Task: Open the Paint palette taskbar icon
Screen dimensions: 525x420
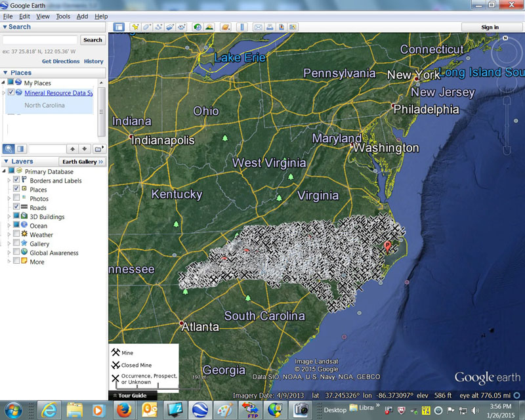Action: point(225,410)
